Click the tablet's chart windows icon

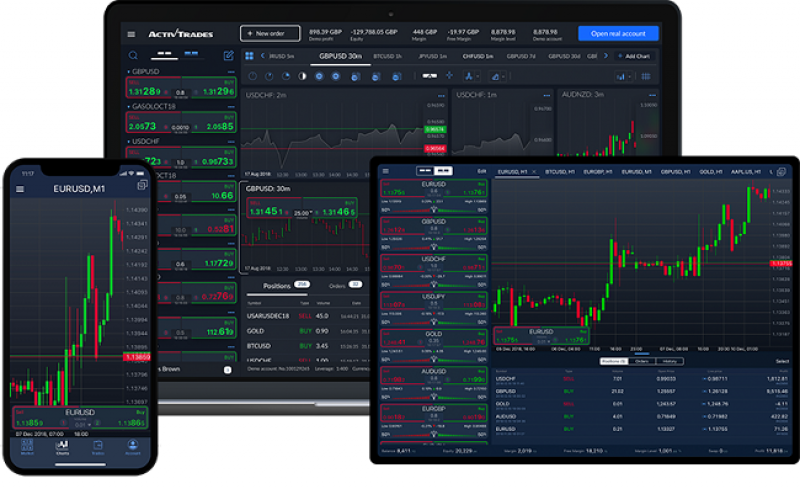[781, 172]
